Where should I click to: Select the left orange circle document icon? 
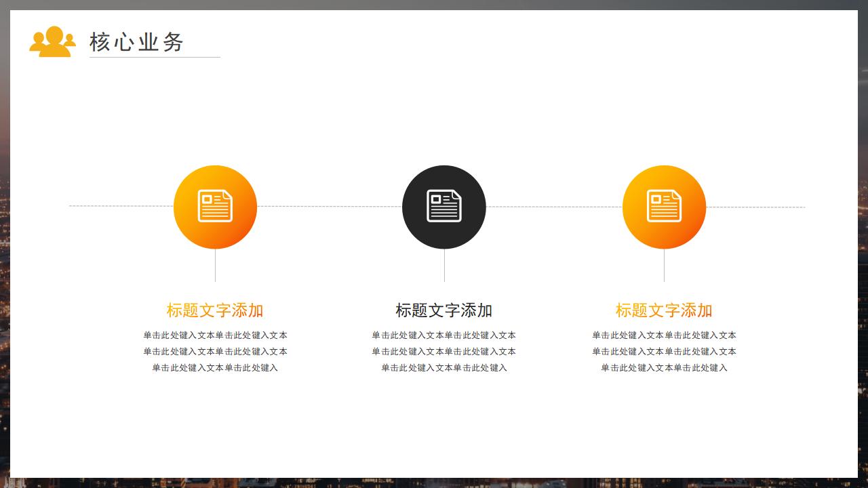(215, 207)
